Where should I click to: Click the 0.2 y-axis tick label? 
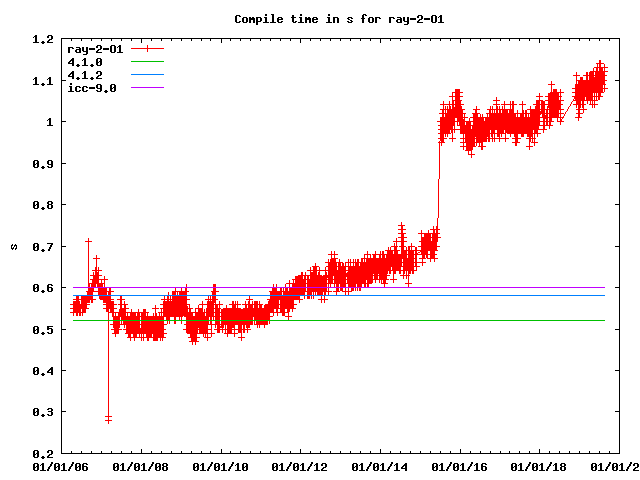(41, 453)
